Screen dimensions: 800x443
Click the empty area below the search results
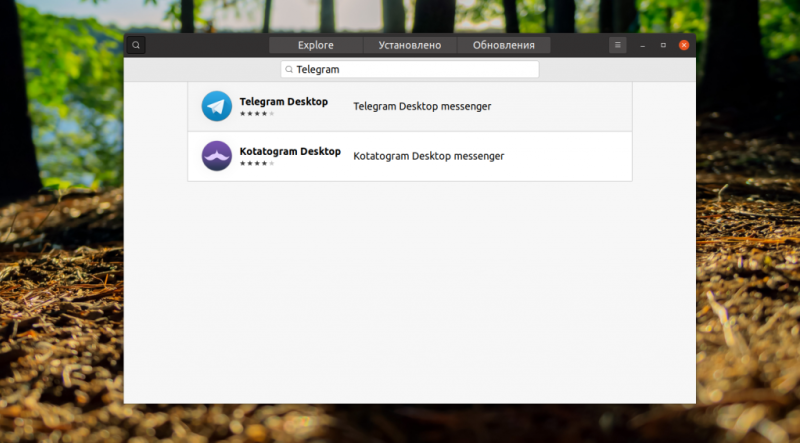[410, 291]
